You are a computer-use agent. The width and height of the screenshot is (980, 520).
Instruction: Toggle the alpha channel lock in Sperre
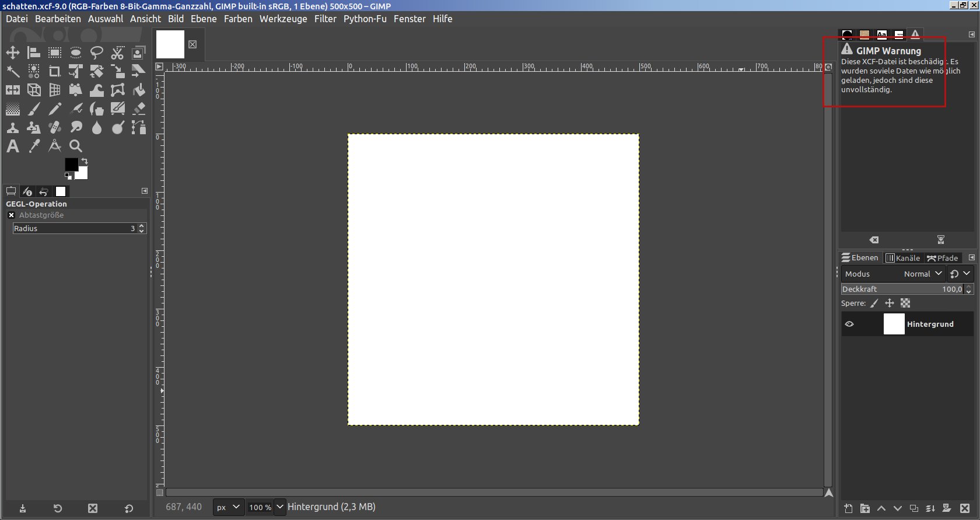pos(905,303)
